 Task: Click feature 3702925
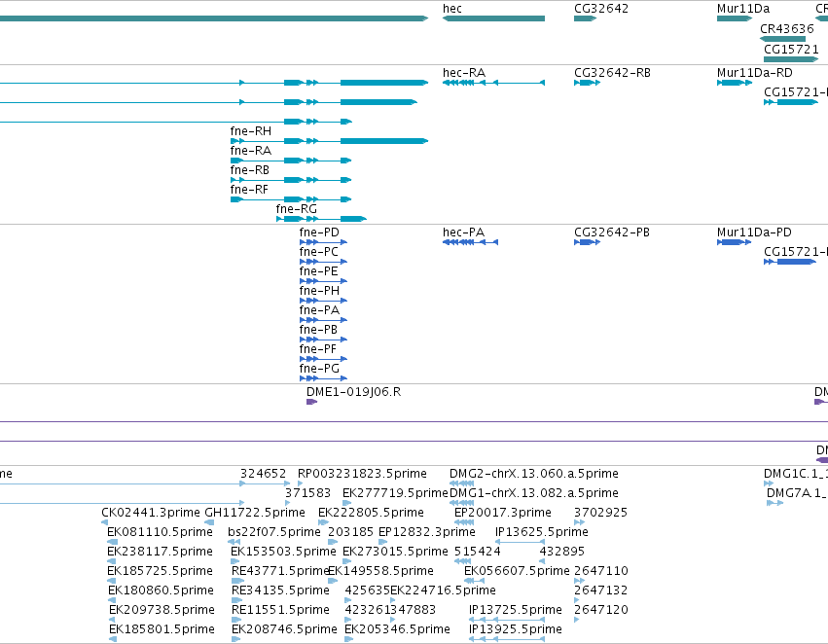[x=579, y=522]
